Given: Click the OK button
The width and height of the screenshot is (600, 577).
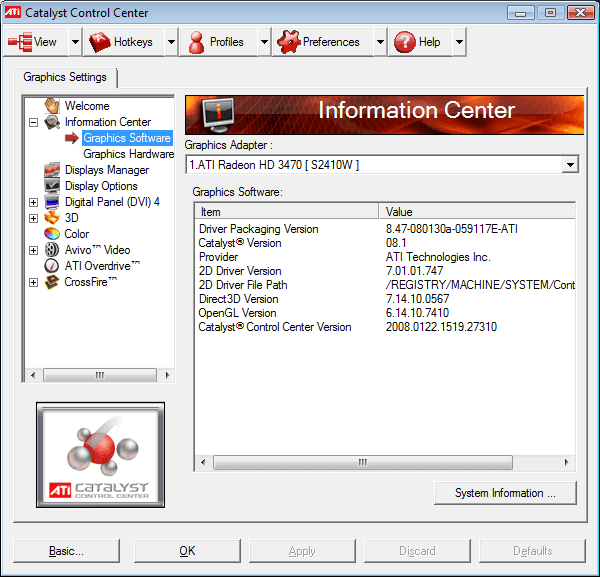Looking at the screenshot, I should click(x=187, y=551).
